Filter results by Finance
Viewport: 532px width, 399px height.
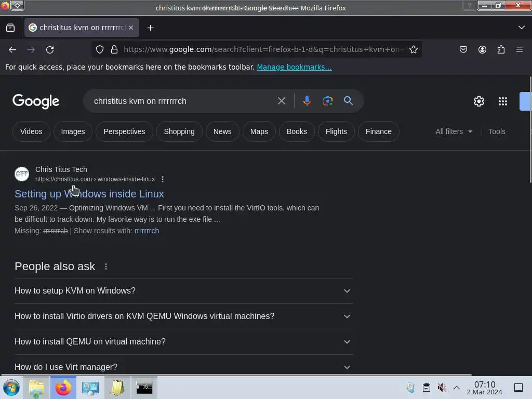coord(379,131)
